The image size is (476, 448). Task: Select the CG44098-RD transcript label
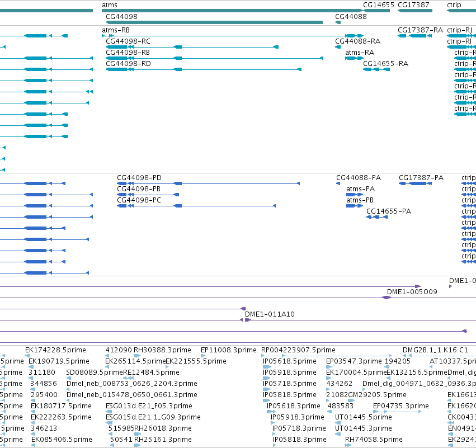(128, 63)
